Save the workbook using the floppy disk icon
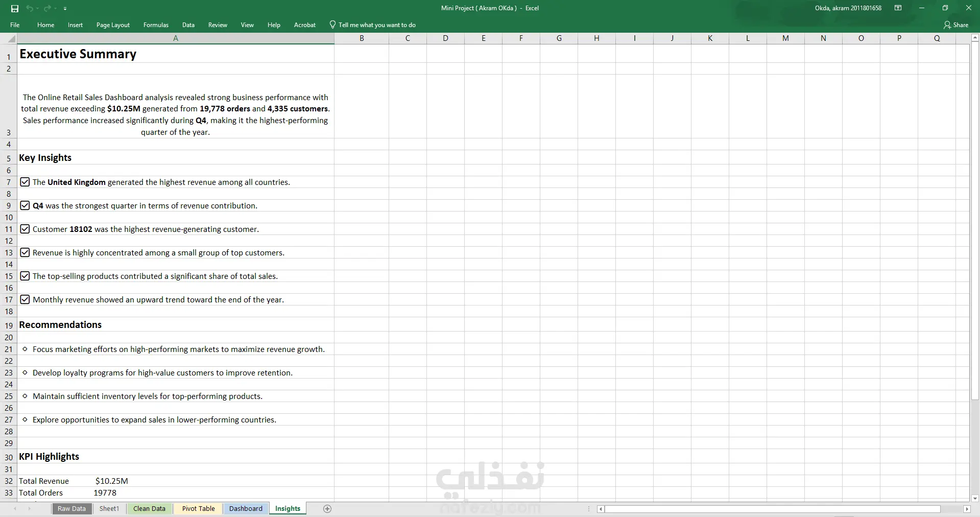Image resolution: width=980 pixels, height=517 pixels. pos(15,8)
